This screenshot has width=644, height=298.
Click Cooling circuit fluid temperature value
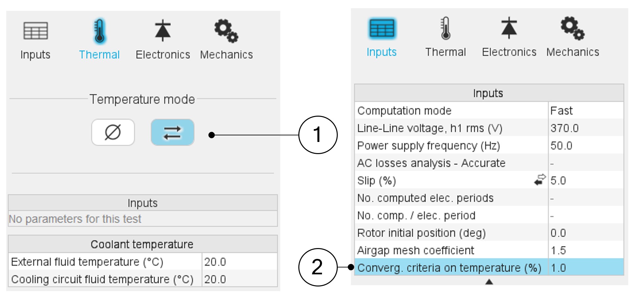coord(239,279)
